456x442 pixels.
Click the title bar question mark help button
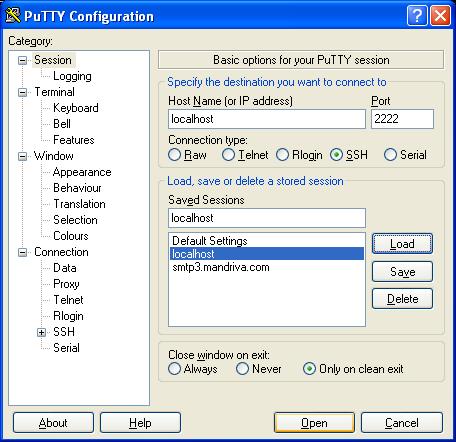click(417, 15)
